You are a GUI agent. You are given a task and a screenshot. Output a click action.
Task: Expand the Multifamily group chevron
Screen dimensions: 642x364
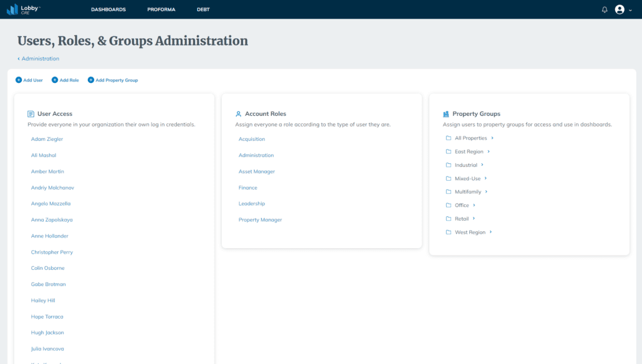pos(486,192)
